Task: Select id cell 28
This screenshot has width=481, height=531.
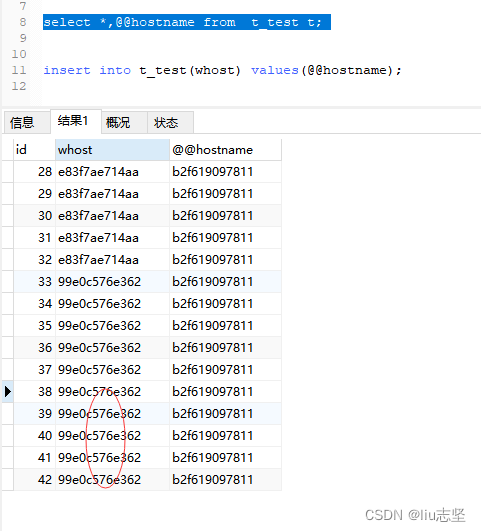Action: click(34, 172)
